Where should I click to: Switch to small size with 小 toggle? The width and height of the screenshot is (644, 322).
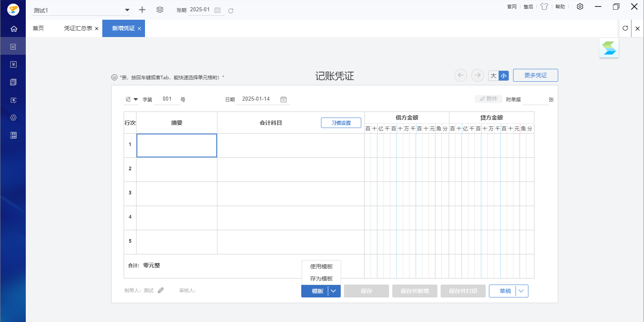pos(503,76)
